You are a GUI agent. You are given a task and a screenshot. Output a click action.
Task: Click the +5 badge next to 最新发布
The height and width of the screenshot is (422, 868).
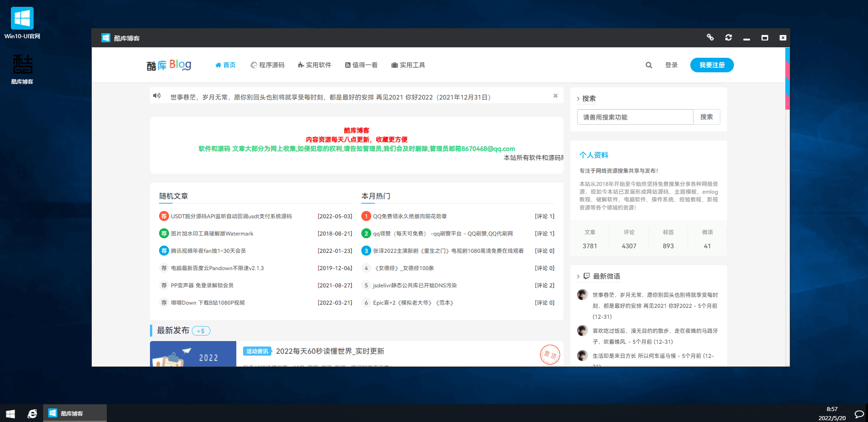200,331
